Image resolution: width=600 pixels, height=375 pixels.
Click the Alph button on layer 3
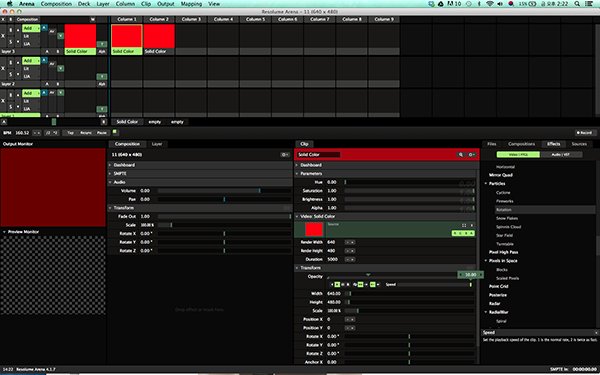click(x=102, y=51)
